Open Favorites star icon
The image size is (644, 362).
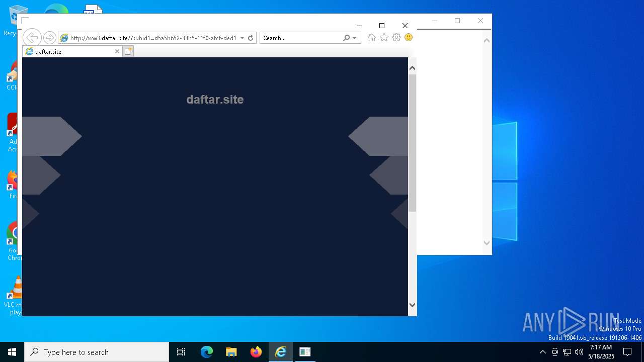pyautogui.click(x=384, y=38)
